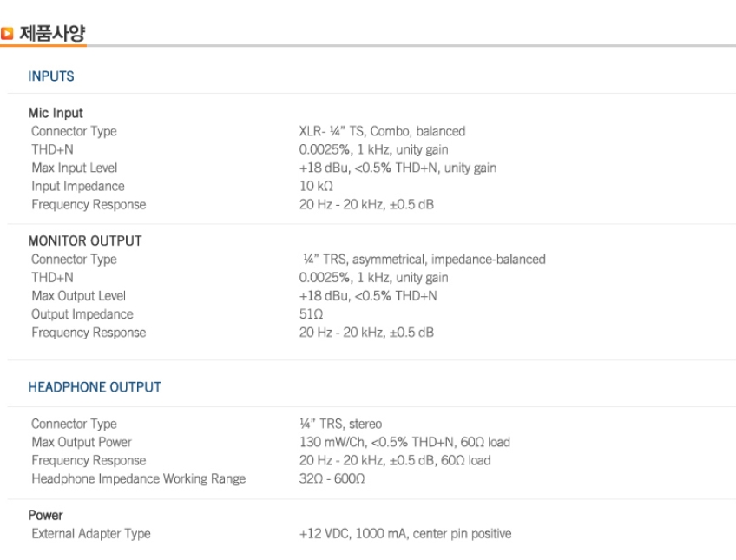Select the 51Ω output impedance value

click(x=311, y=314)
